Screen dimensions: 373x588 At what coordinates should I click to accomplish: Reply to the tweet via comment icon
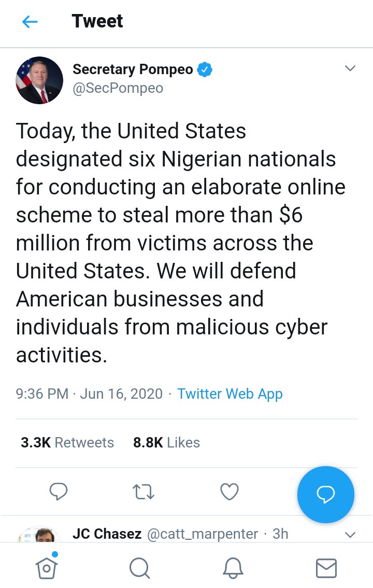click(x=59, y=492)
